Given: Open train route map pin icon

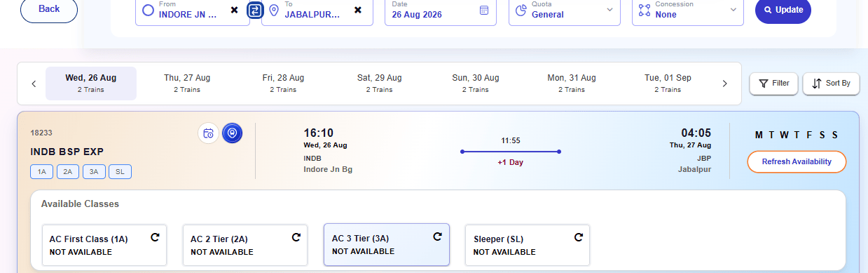Looking at the screenshot, I should (x=233, y=133).
